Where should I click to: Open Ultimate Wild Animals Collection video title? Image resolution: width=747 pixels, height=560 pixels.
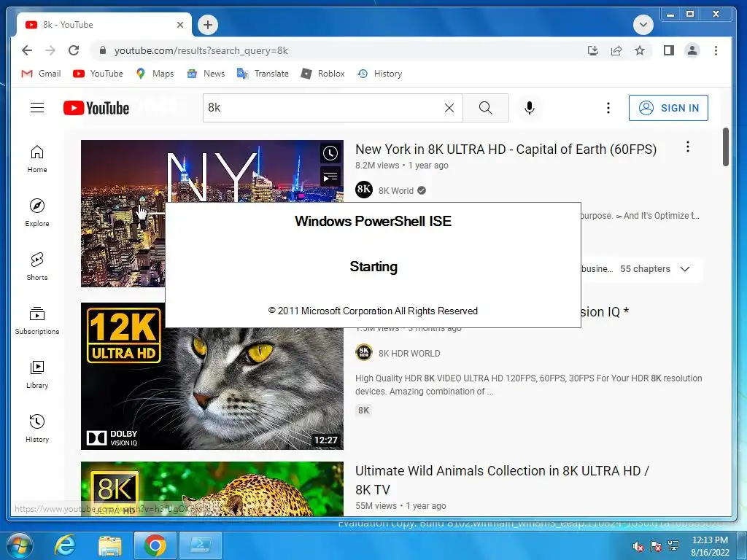point(502,480)
